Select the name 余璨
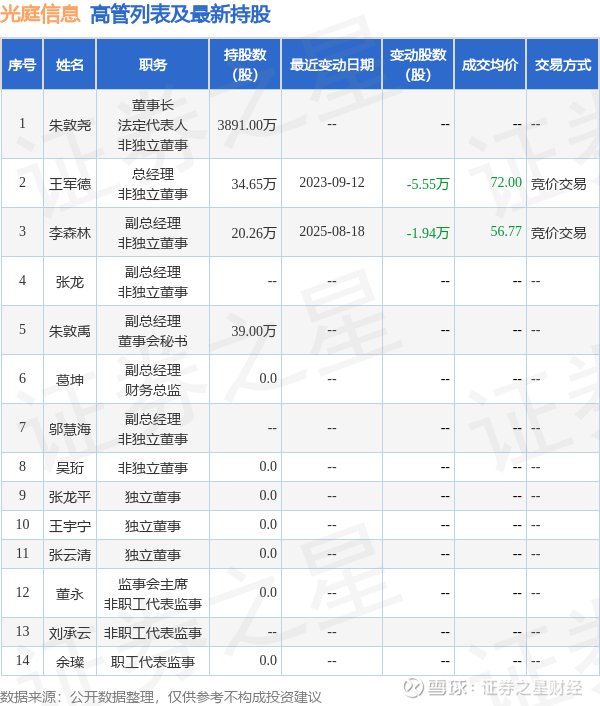This screenshot has width=600, height=706. 70,662
